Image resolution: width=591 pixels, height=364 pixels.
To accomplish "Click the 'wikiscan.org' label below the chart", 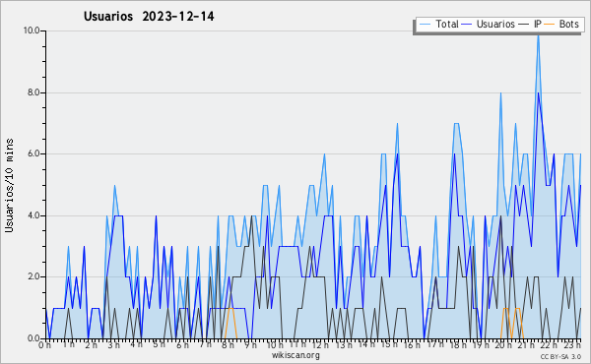I will (x=295, y=355).
